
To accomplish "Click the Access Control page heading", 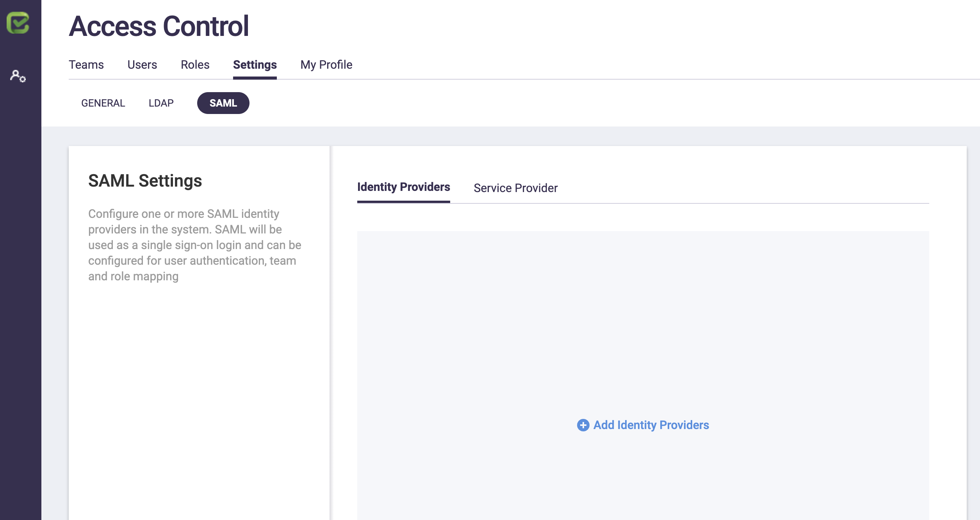I will (159, 27).
